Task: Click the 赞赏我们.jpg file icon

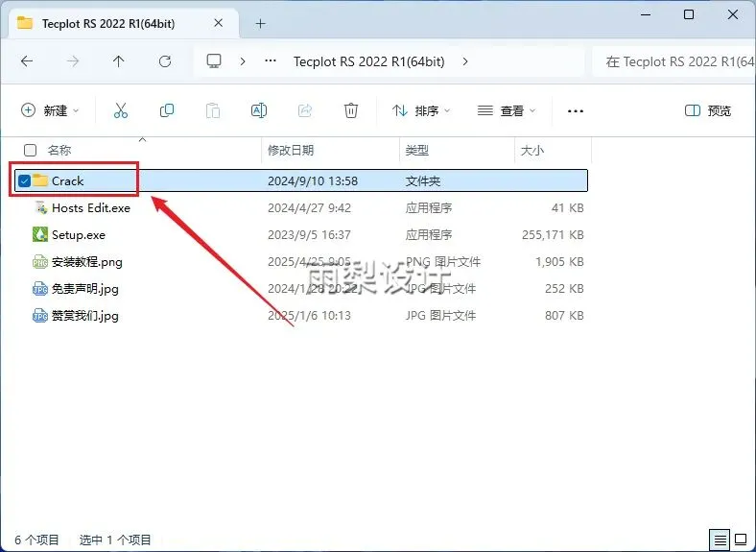Action: pyautogui.click(x=40, y=316)
